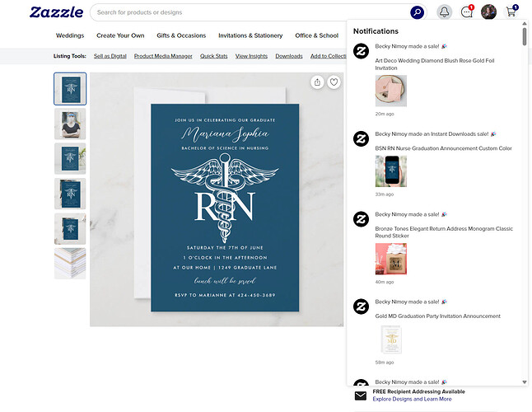Click the notifications panel scrollbar down arrow
The image size is (532, 412).
[x=525, y=382]
